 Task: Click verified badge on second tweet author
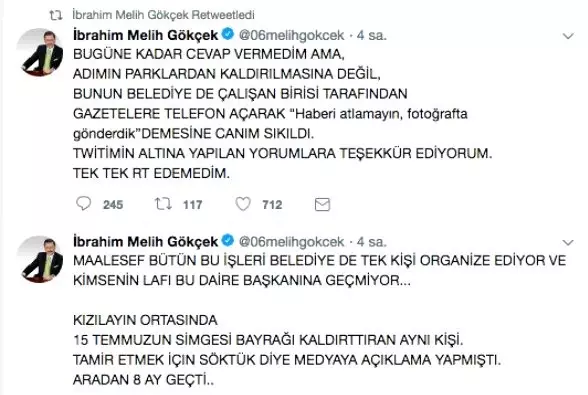(x=228, y=240)
